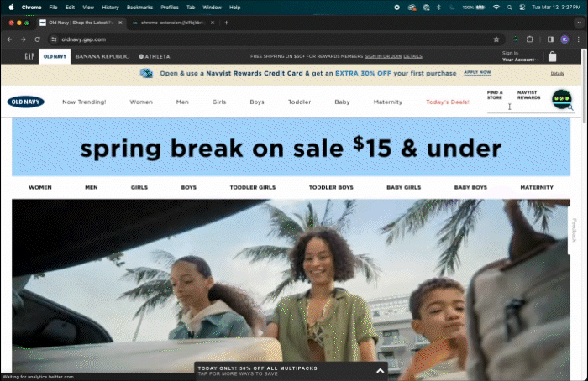Click BABY BOYS sale category
Screen dimensions: 588x381
[x=470, y=187]
